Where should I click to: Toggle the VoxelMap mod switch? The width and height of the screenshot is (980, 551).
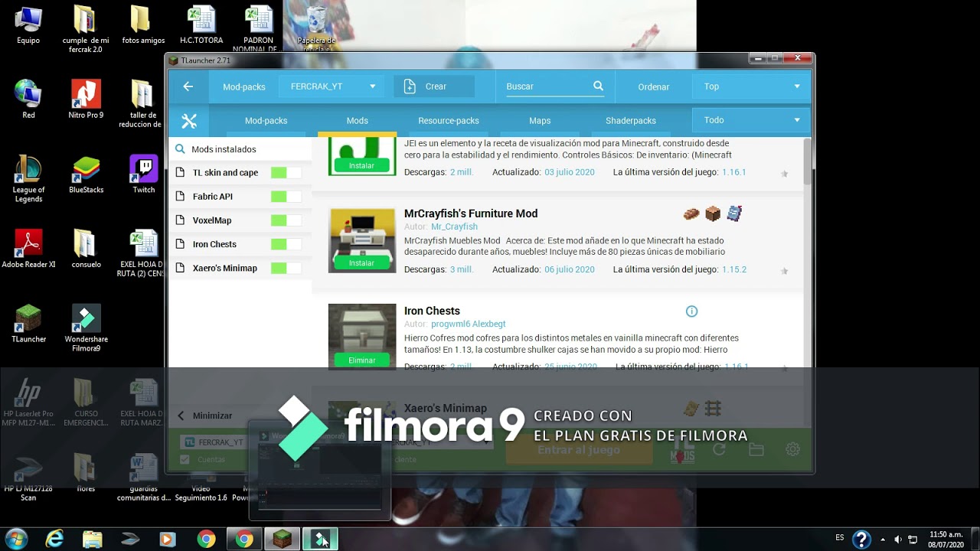pos(286,220)
